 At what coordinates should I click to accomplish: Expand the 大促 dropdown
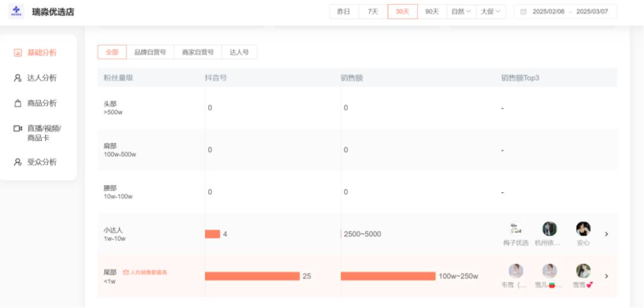click(x=491, y=12)
